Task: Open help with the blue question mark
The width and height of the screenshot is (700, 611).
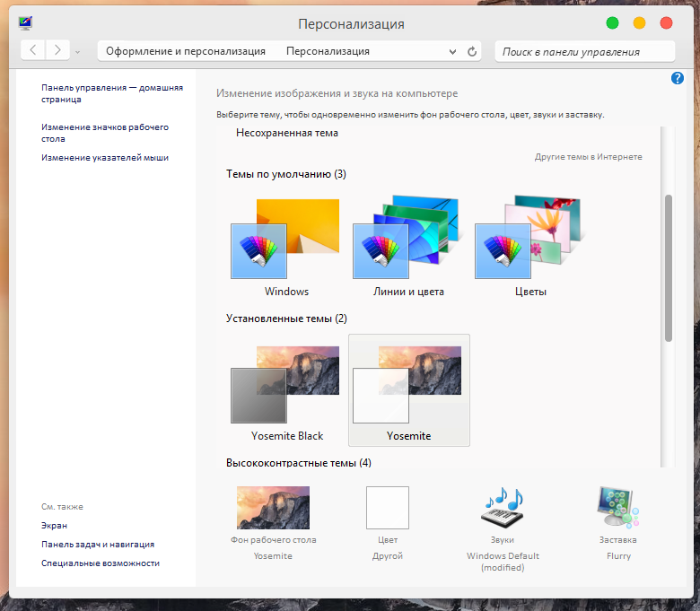Action: (678, 78)
